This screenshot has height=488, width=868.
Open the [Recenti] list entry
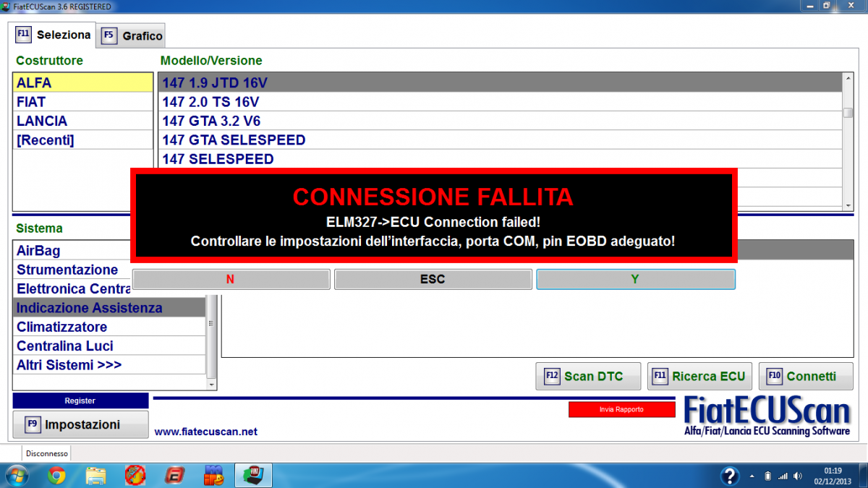pyautogui.click(x=83, y=140)
